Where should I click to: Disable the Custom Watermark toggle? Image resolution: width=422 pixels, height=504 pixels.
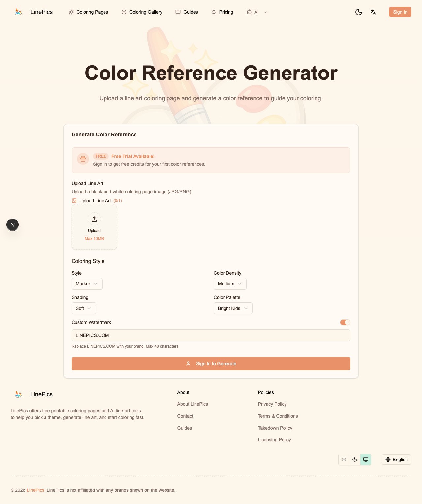point(345,322)
